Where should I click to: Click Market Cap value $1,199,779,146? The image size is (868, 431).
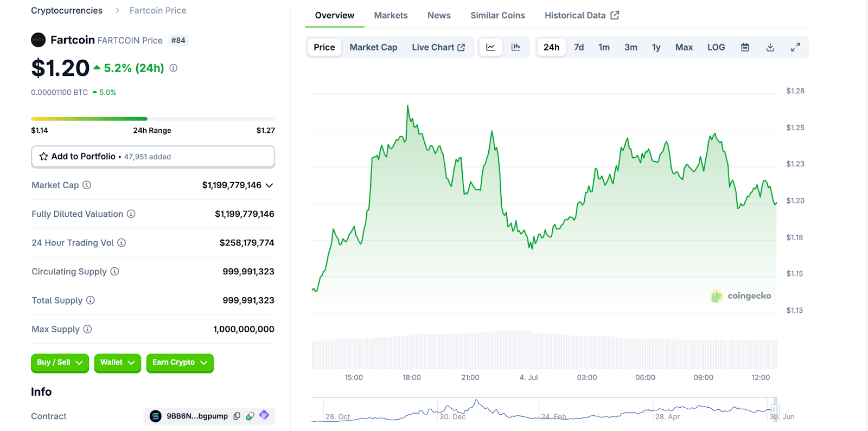point(232,185)
